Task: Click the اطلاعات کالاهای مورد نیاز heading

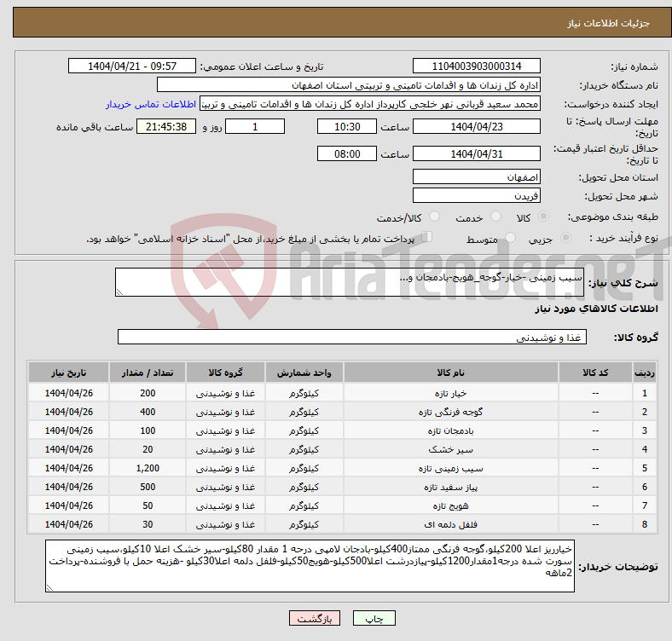Action: point(596,309)
